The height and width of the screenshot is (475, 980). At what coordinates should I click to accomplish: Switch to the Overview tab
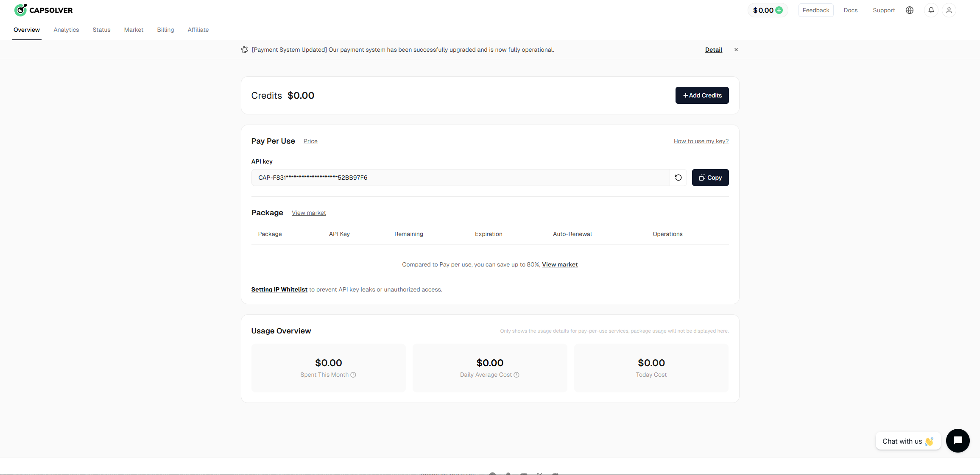[27, 30]
